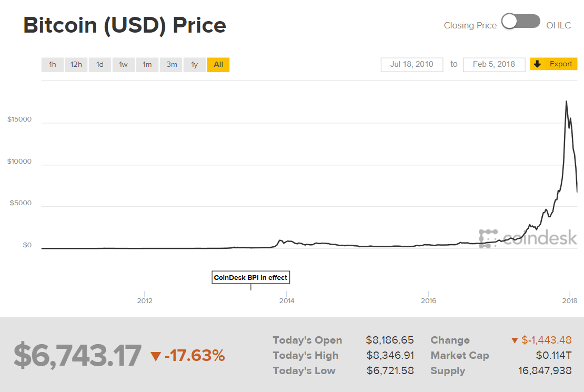The width and height of the screenshot is (584, 392).
Task: Open the Jul 18, 2010 start date field
Action: coord(412,64)
